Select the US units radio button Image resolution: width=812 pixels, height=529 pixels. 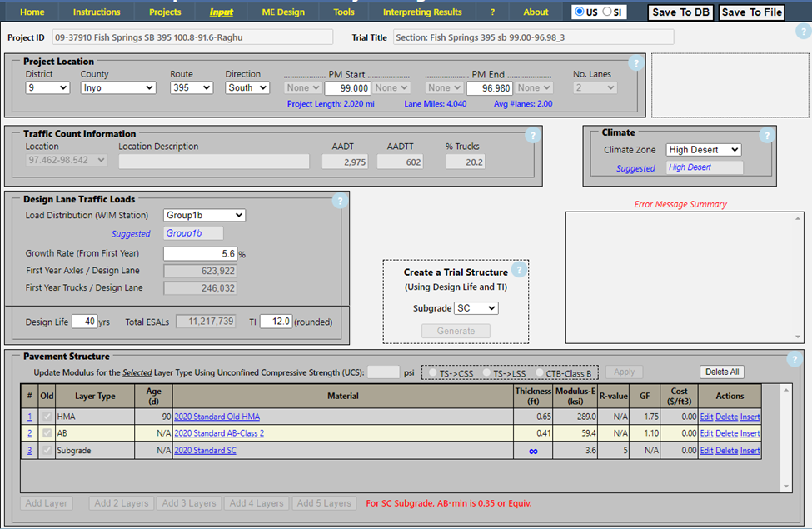pyautogui.click(x=580, y=12)
